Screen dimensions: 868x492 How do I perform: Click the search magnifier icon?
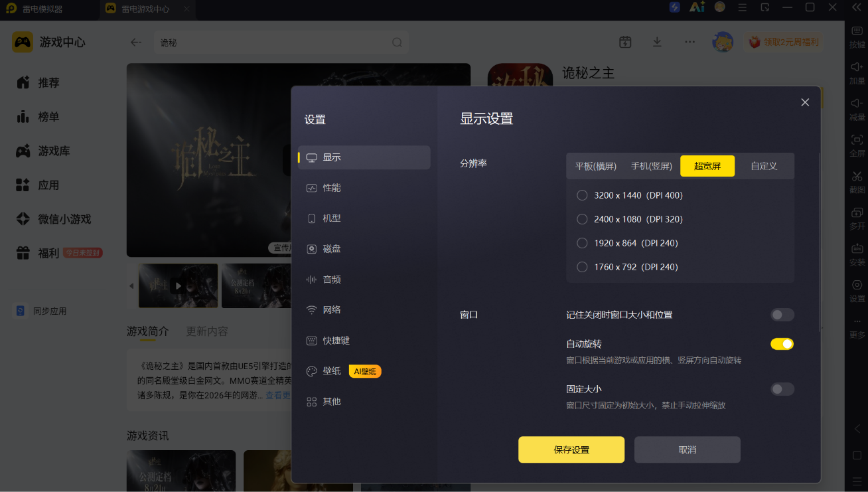(397, 42)
